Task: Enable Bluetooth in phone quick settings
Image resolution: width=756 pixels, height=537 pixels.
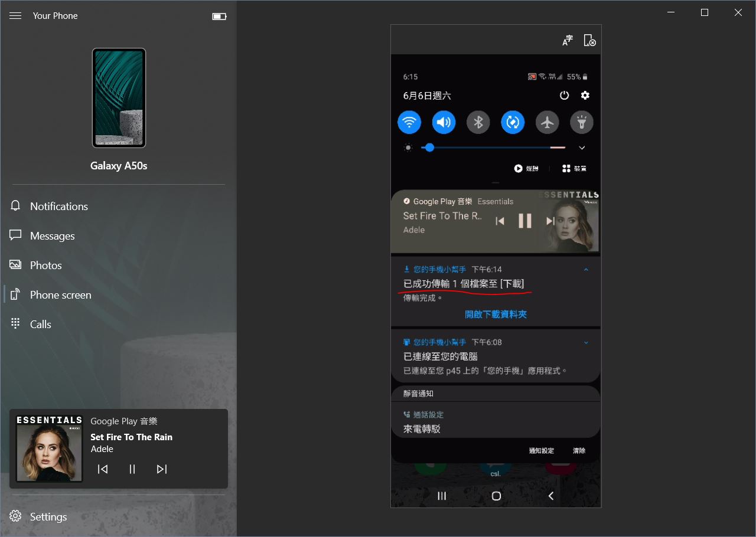Action: tap(478, 122)
